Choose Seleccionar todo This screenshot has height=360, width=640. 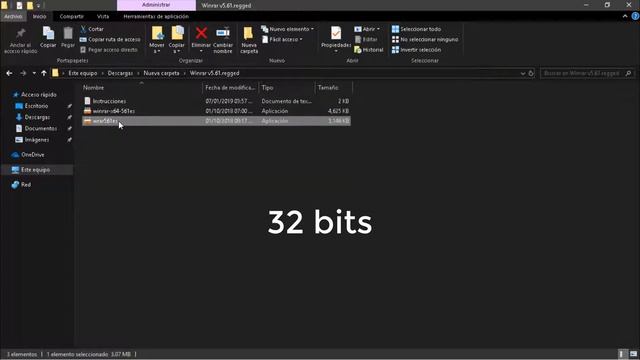[416, 29]
